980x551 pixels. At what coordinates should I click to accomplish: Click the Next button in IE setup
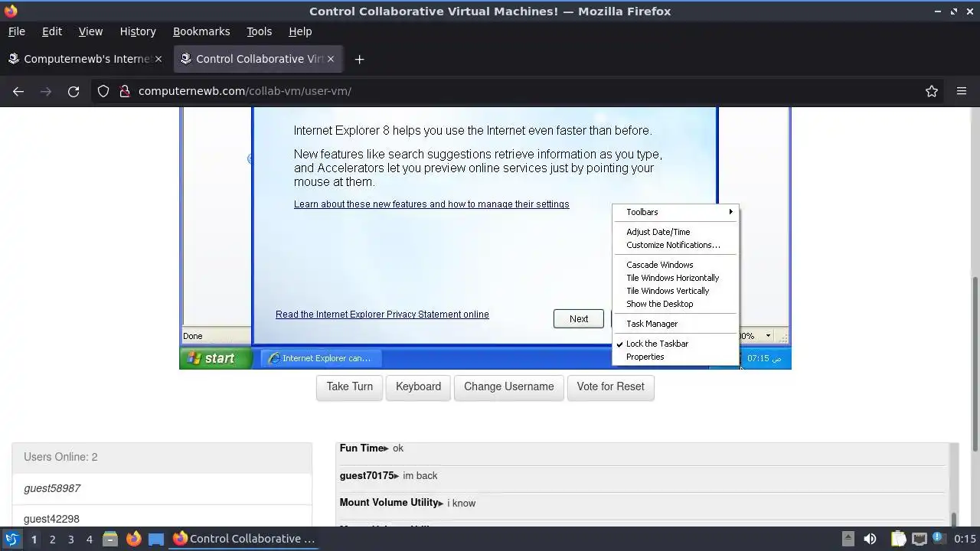(579, 318)
